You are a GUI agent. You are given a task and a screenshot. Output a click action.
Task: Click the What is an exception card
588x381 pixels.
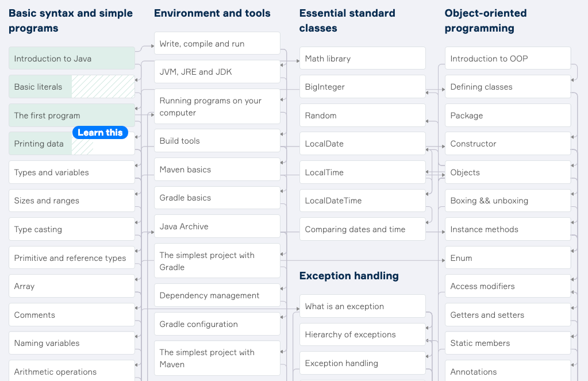point(362,306)
